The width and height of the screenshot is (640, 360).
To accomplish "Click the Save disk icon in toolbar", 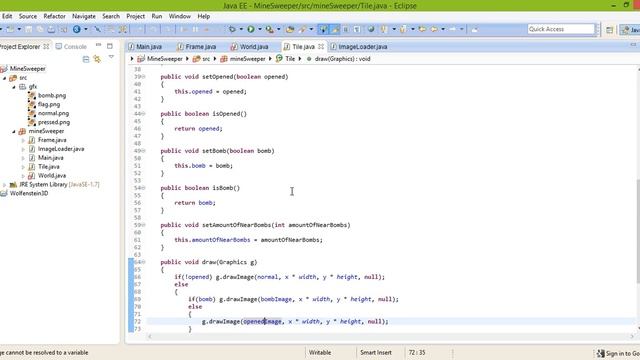I will coord(29,29).
